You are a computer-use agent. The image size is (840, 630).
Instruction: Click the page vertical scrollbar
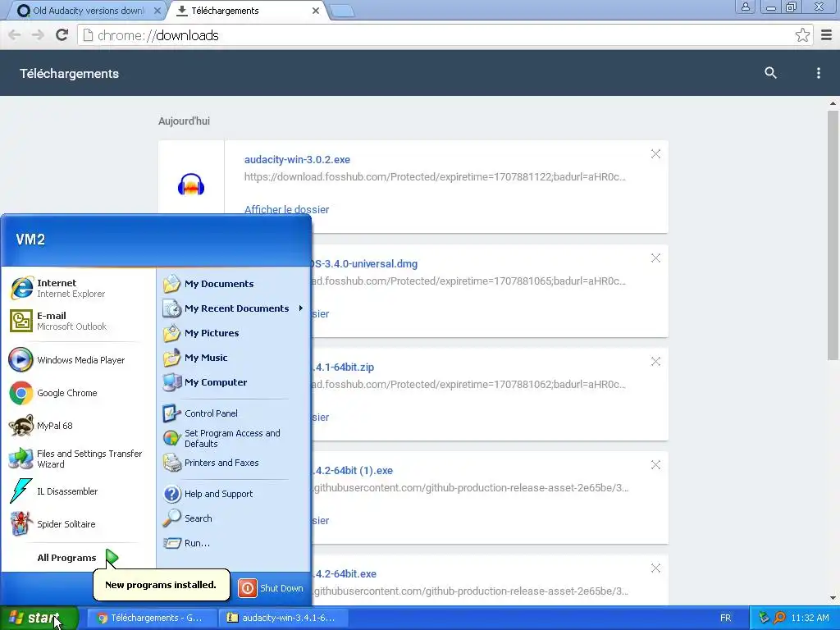pyautogui.click(x=833, y=235)
